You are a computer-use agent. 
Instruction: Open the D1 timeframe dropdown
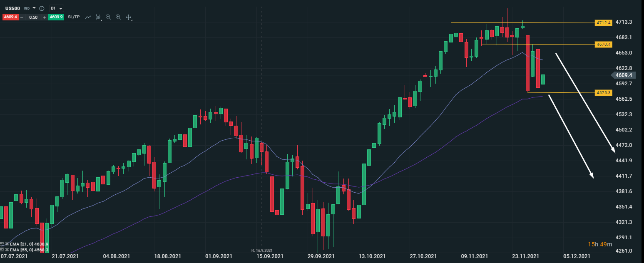56,8
